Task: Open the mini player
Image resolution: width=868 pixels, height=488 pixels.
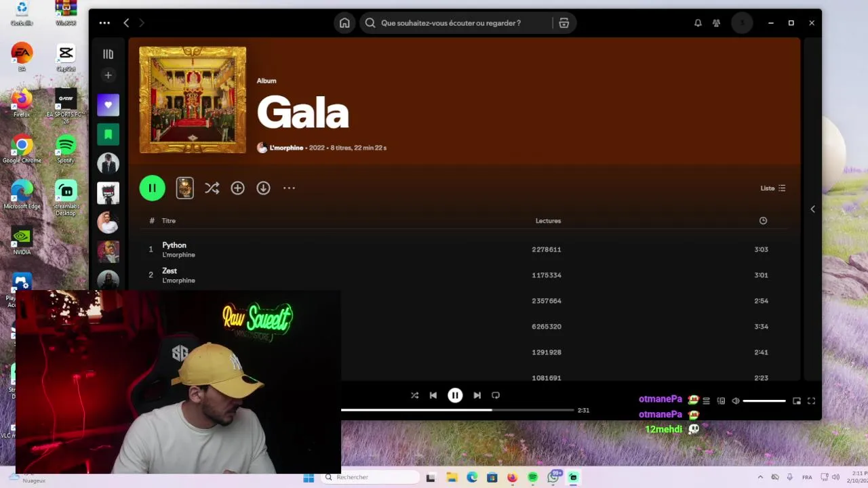Action: point(797,401)
